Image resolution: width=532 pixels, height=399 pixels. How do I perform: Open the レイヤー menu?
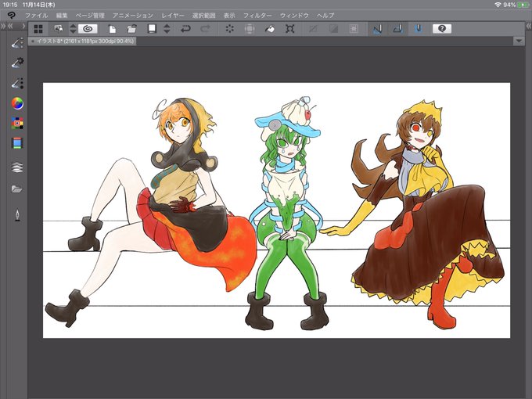pos(173,16)
